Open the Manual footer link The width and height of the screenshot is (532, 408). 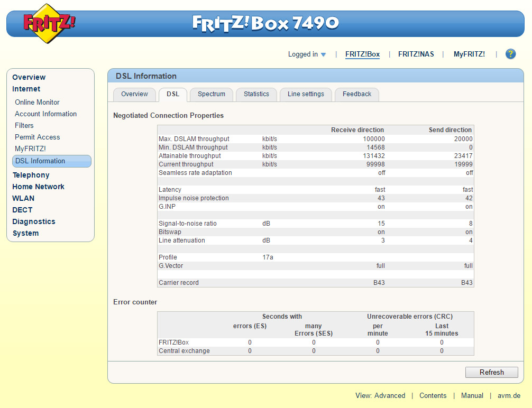(472, 395)
